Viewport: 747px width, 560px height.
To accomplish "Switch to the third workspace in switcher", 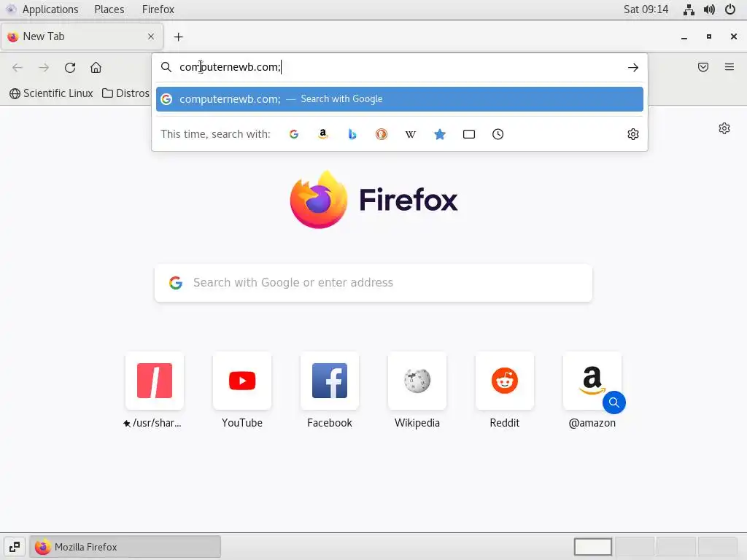I will [x=676, y=547].
